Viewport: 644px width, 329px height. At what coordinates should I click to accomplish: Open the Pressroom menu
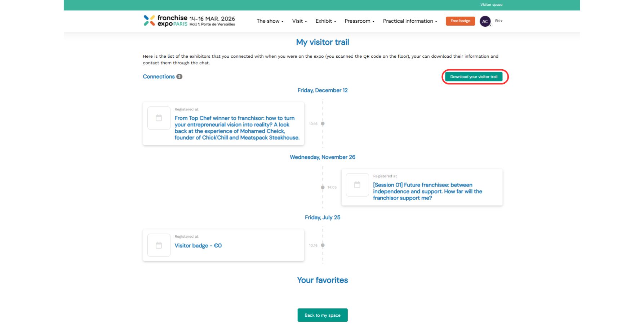point(359,21)
